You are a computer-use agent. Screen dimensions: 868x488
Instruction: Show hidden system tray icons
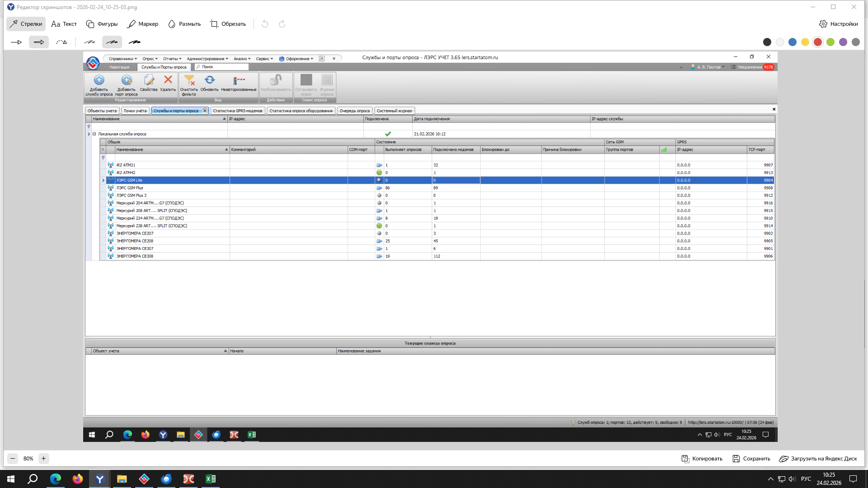[770, 479]
